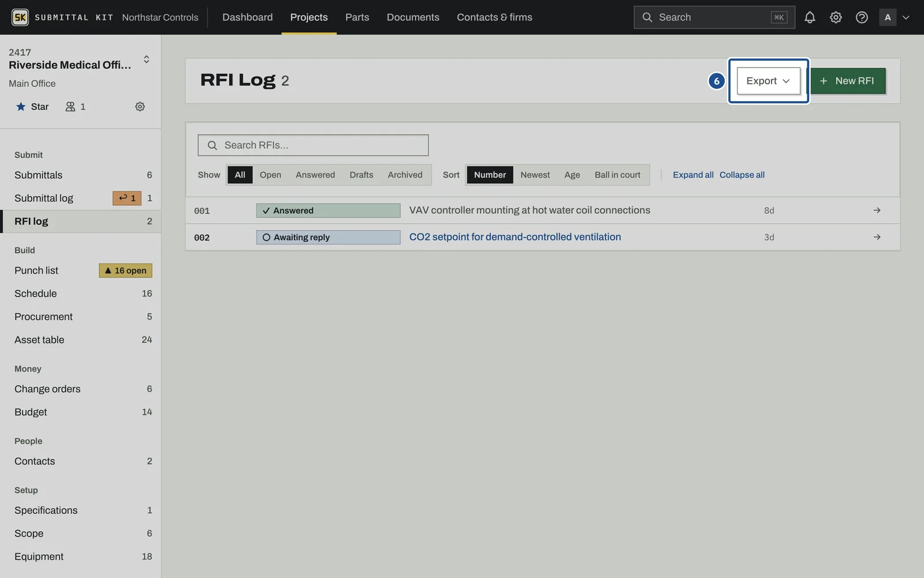Open the notifications bell
924x578 pixels.
[810, 17]
